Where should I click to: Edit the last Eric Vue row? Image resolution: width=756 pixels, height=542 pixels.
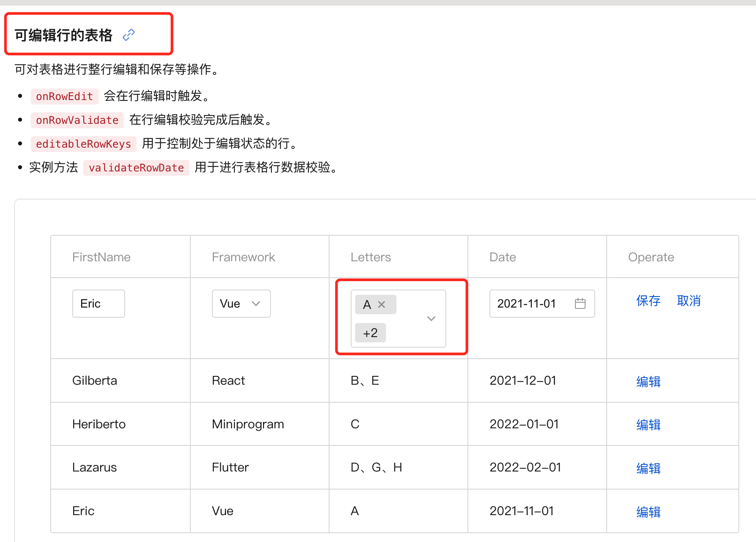(x=649, y=512)
